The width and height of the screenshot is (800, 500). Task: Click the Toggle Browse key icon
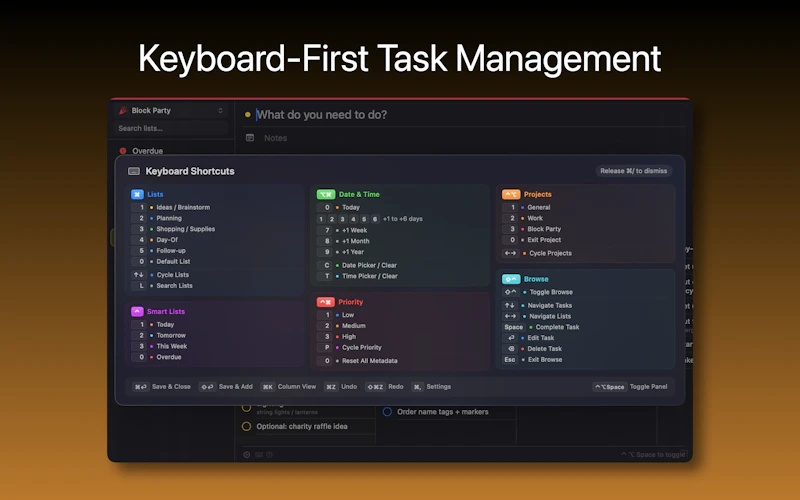pyautogui.click(x=510, y=292)
